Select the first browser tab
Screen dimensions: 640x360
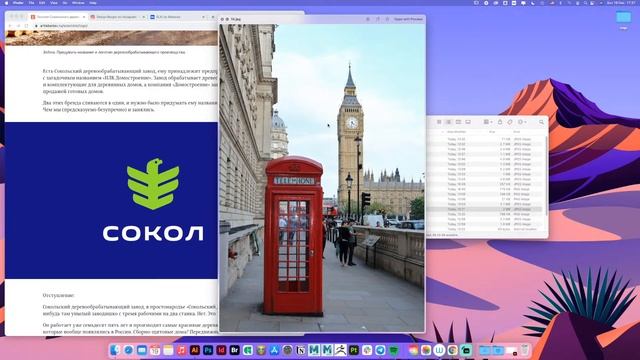point(58,17)
